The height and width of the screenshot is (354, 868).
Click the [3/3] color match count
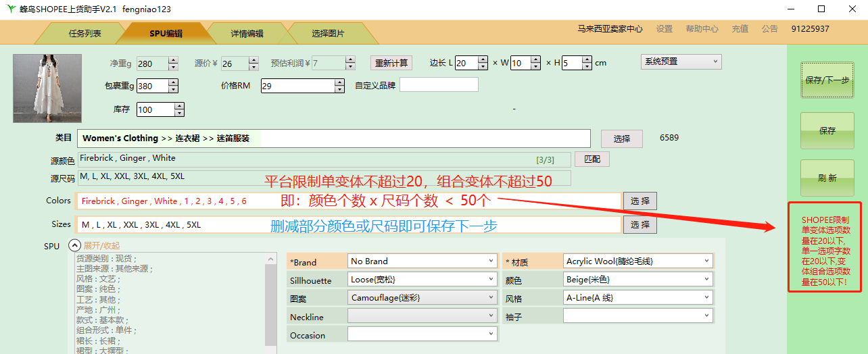tap(545, 160)
